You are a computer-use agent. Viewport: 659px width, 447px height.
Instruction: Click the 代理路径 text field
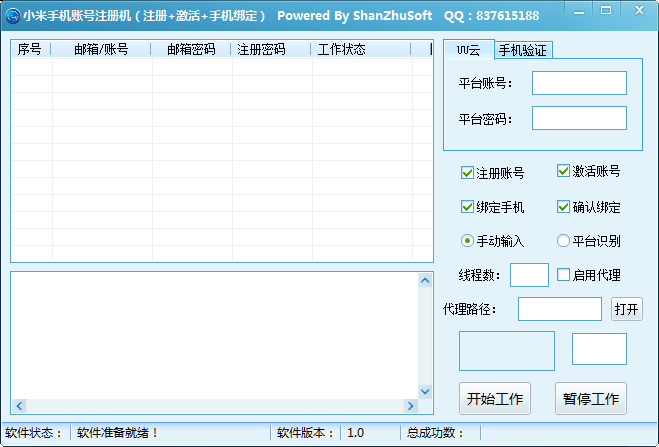[x=560, y=309]
